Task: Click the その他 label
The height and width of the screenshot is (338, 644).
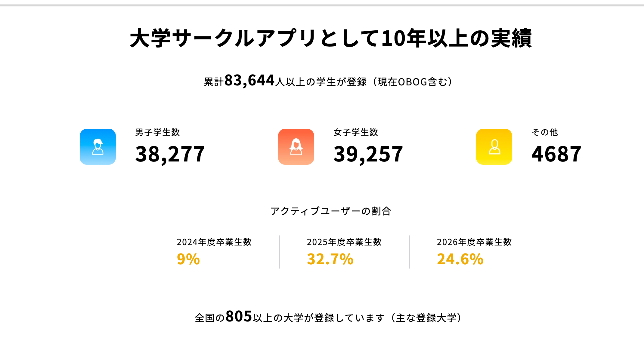Action: 545,132
